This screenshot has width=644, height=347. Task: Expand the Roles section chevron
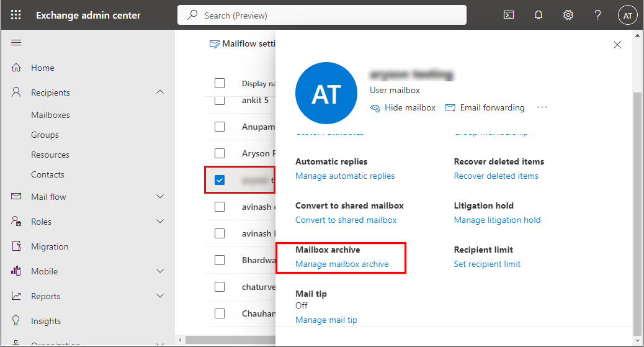coord(160,221)
